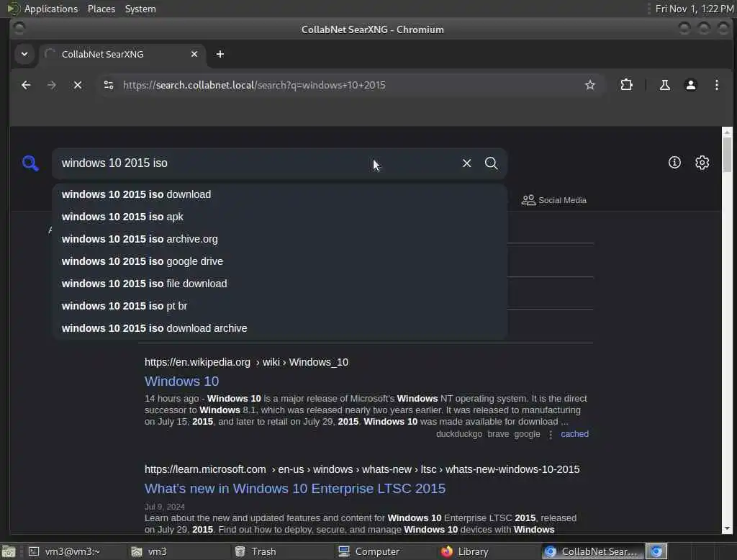The height and width of the screenshot is (560, 737).
Task: Click the scrollbar up arrow
Action: (727, 132)
